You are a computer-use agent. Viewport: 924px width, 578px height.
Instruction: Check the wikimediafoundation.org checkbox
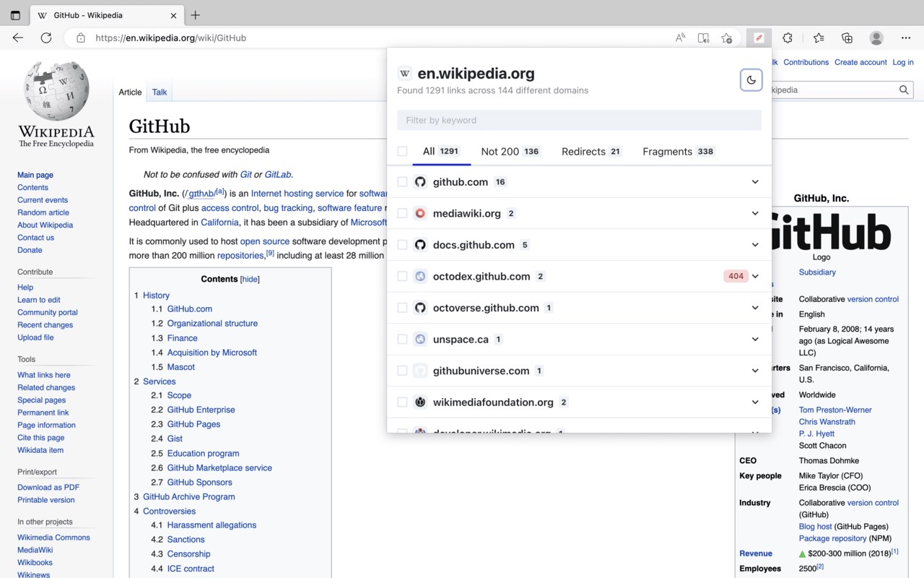pos(402,402)
